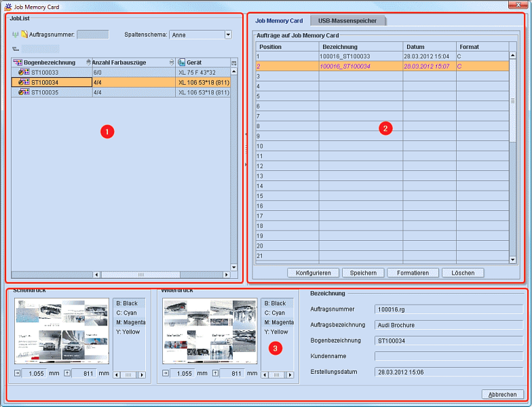Image resolution: width=532 pixels, height=407 pixels.
Task: Select the Job Memory Card tab
Action: [x=279, y=21]
